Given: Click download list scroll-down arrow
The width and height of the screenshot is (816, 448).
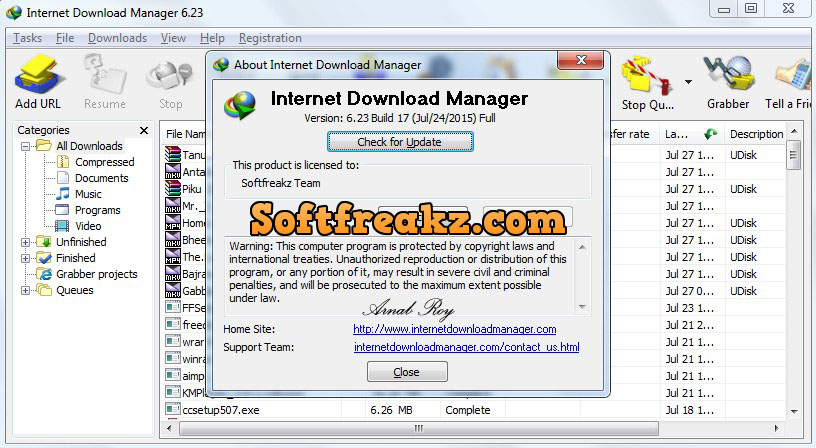Looking at the screenshot, I should [x=794, y=412].
